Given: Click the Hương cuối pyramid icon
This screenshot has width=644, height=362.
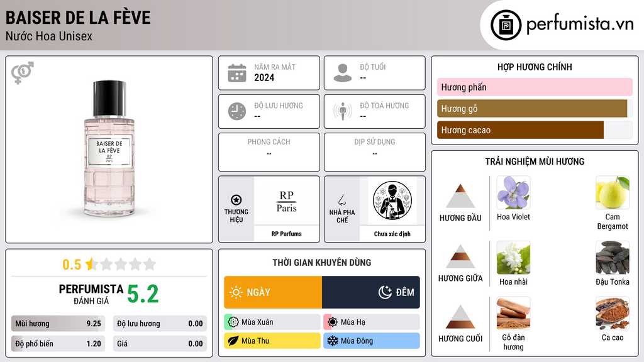Looking at the screenshot, I should (460, 317).
